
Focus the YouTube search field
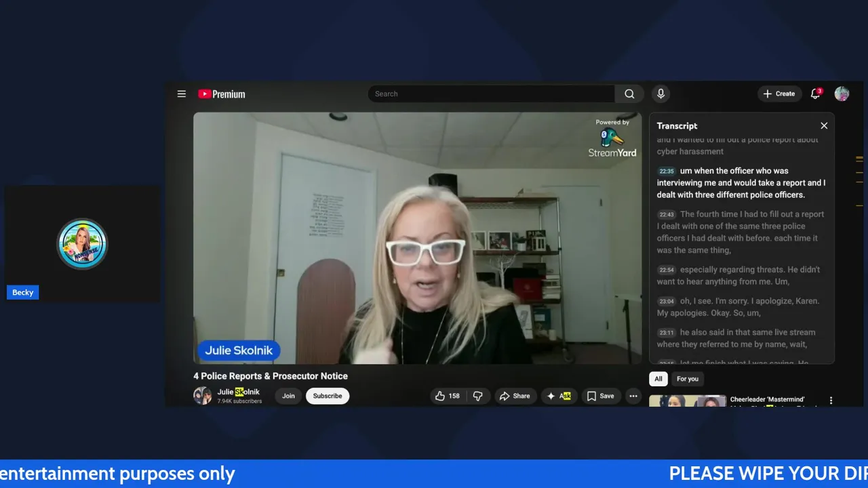492,94
